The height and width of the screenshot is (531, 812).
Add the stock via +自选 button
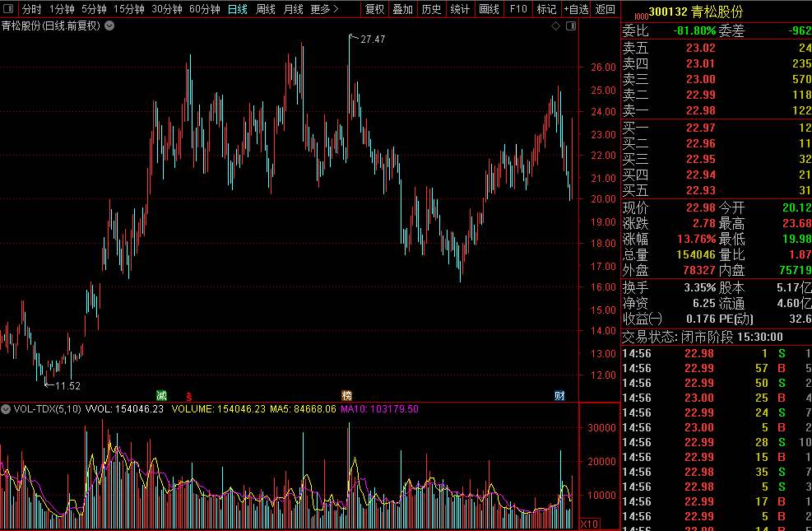pos(576,9)
